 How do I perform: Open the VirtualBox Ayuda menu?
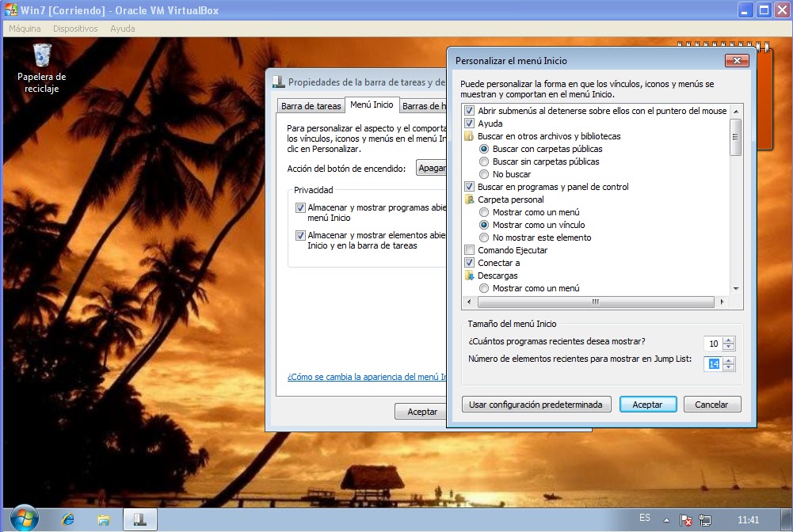tap(122, 28)
